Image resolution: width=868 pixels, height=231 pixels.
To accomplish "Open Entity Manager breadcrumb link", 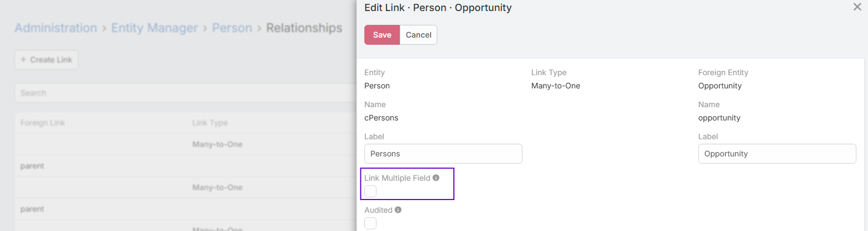I will [x=154, y=28].
